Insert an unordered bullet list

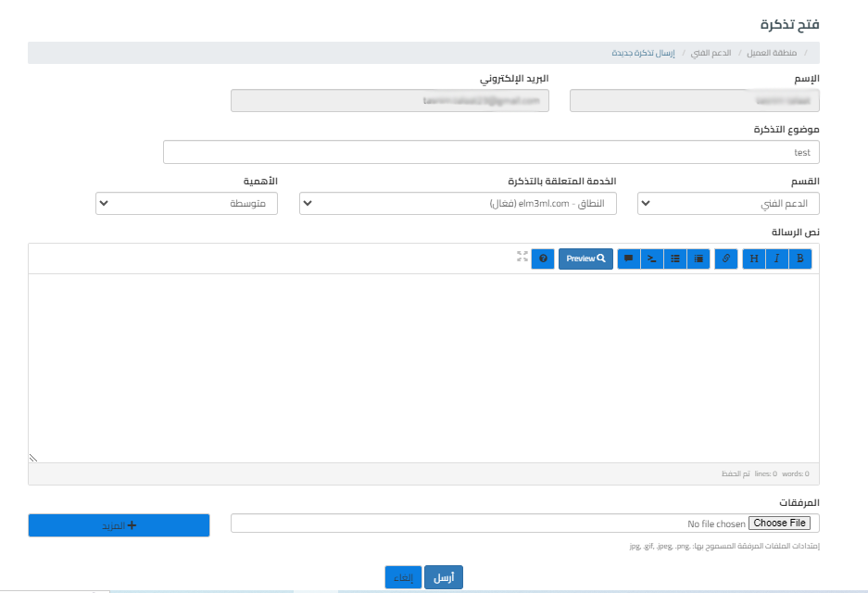(675, 259)
